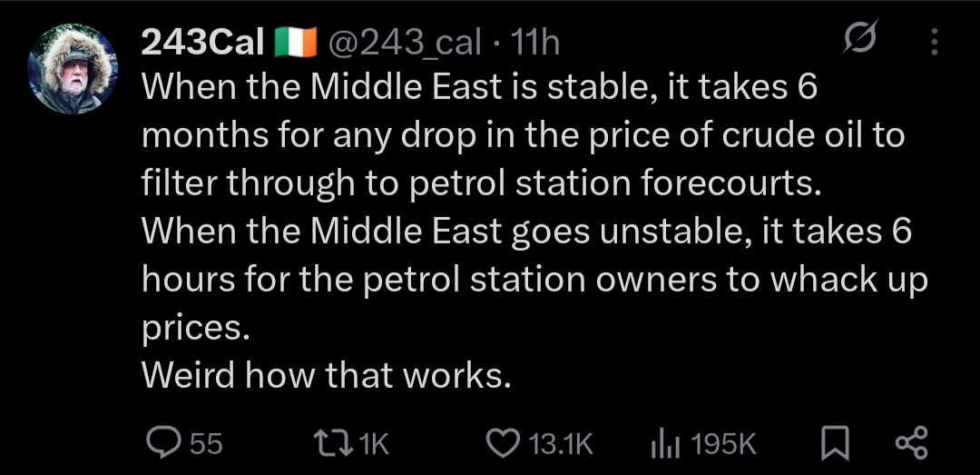Screen dimensions: 980x475
Task: Open the reply speech bubble icon
Action: pos(164,442)
